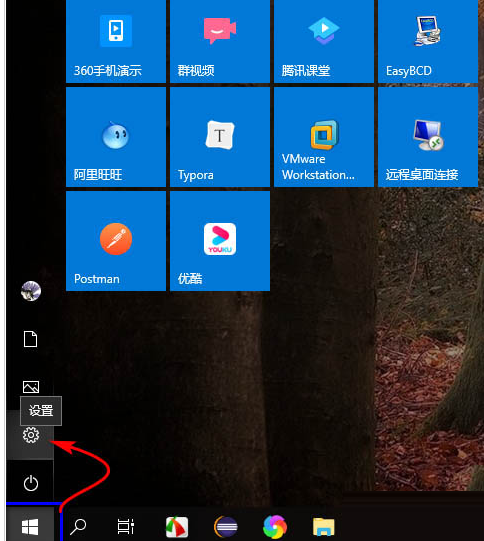The width and height of the screenshot is (484, 541).
Task: Click the user account avatar
Action: click(x=31, y=291)
